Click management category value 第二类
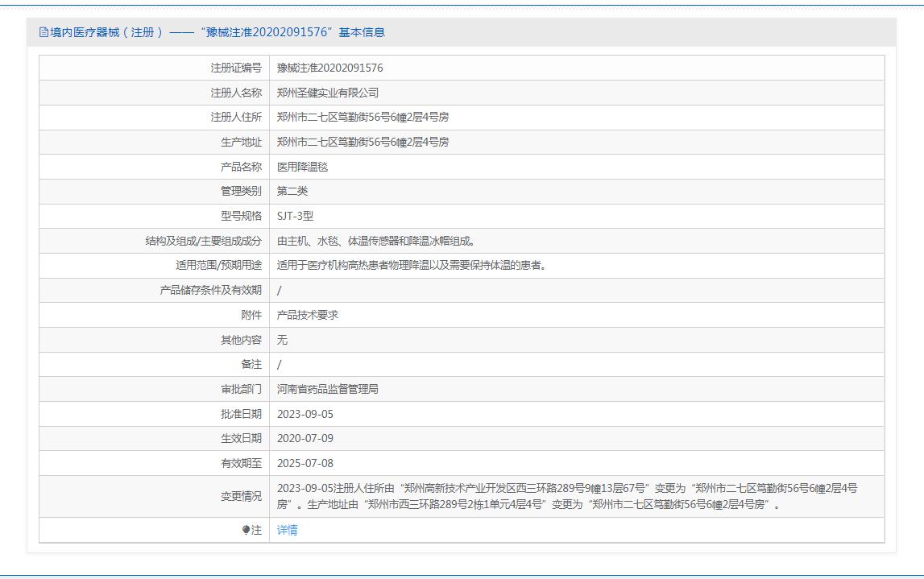Image resolution: width=924 pixels, height=579 pixels. 292,191
